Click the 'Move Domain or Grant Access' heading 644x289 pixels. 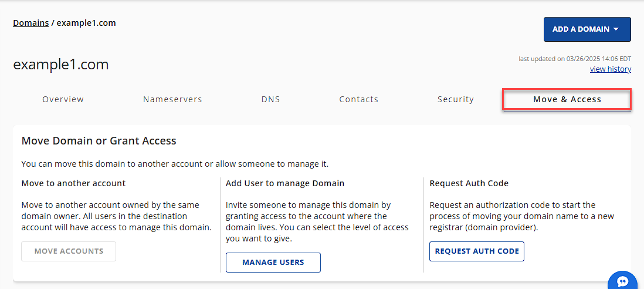[99, 141]
